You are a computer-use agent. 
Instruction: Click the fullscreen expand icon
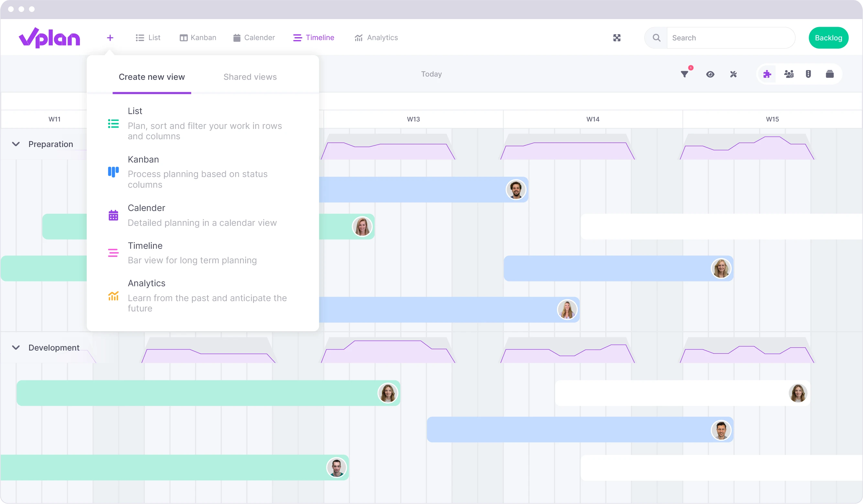[x=617, y=38]
